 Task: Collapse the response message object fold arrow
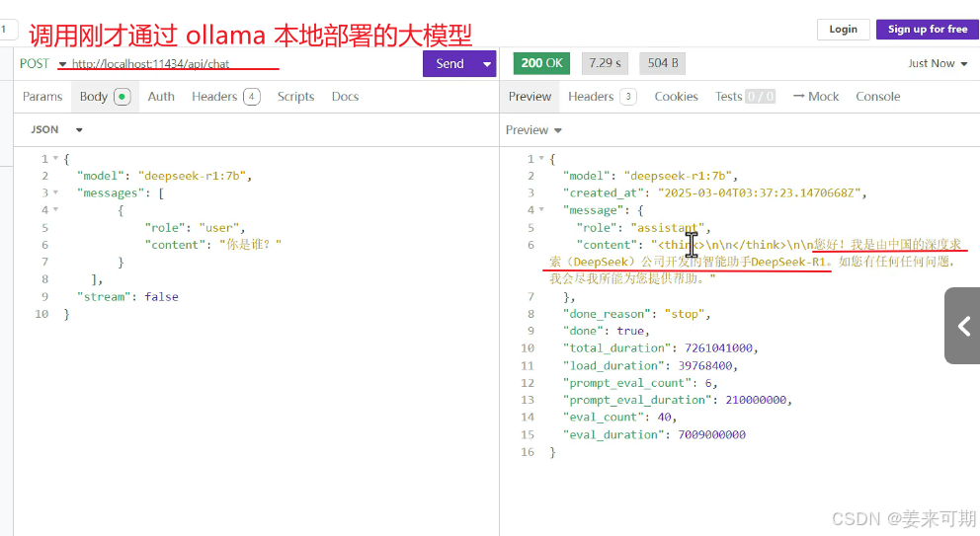coord(541,209)
